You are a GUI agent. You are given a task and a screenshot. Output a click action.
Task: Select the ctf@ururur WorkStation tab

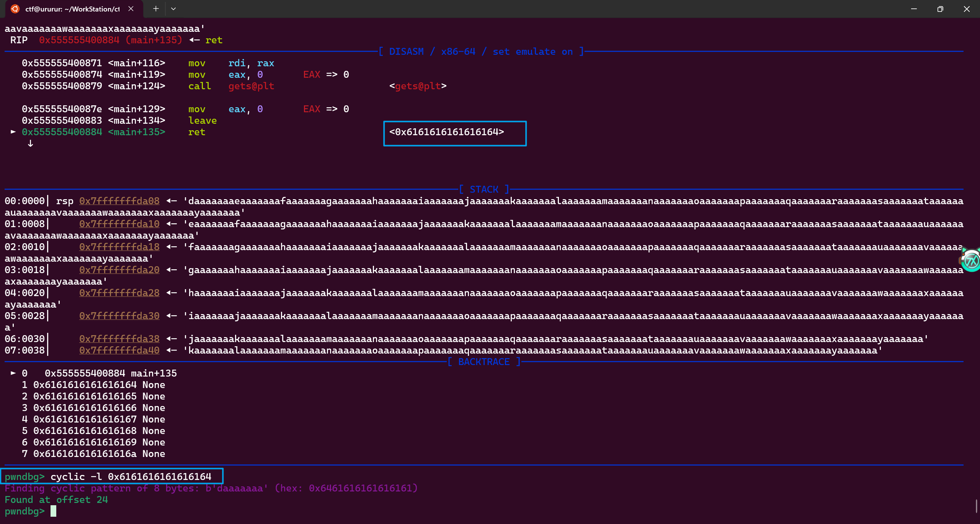click(73, 9)
